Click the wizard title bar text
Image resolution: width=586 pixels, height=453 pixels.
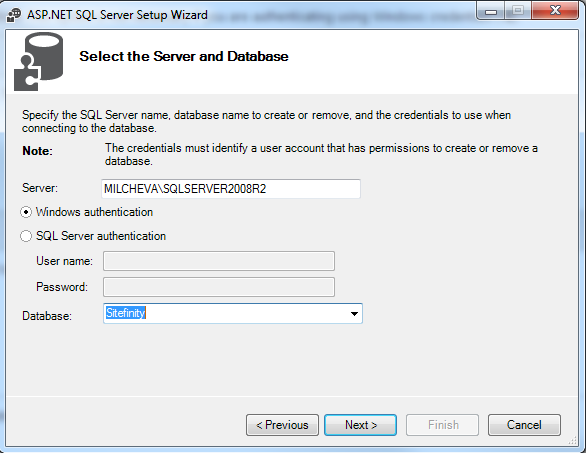[x=117, y=15]
